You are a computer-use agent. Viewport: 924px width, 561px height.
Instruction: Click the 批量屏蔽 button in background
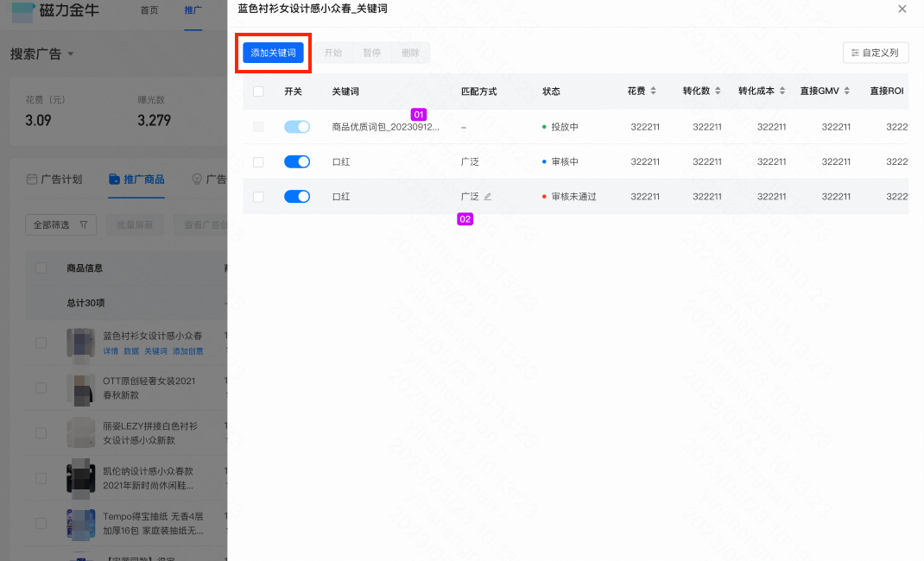point(135,225)
